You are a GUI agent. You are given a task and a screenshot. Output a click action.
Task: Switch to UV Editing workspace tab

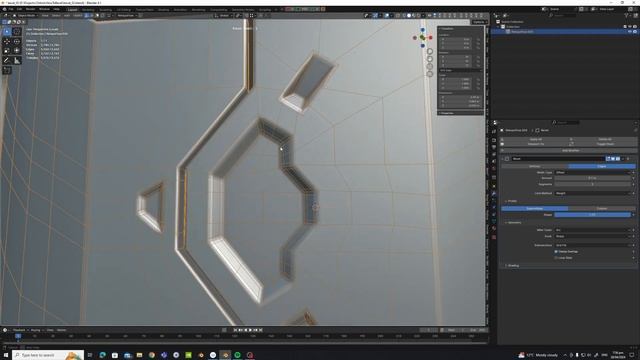124,9
